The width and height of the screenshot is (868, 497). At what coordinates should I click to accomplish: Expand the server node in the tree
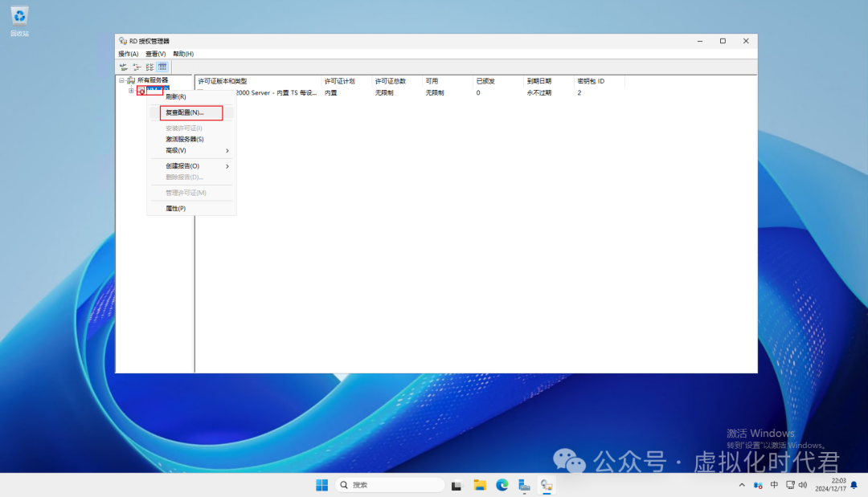[x=131, y=91]
